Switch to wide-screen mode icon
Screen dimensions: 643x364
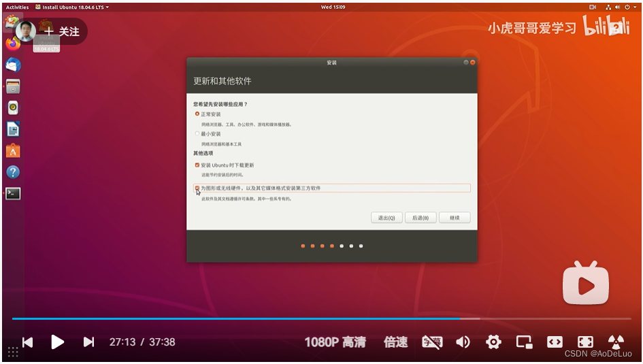(x=555, y=342)
